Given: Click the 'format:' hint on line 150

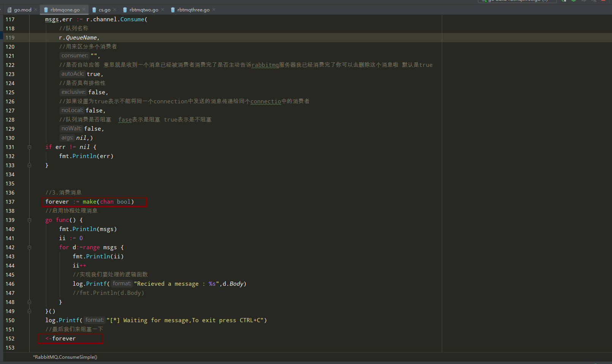Looking at the screenshot, I should click(95, 320).
